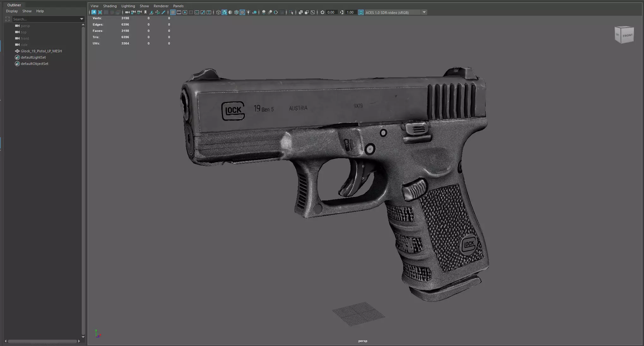Screen dimensions: 644x346
Task: Click Wireframe on Shaded icon
Action: click(237, 12)
